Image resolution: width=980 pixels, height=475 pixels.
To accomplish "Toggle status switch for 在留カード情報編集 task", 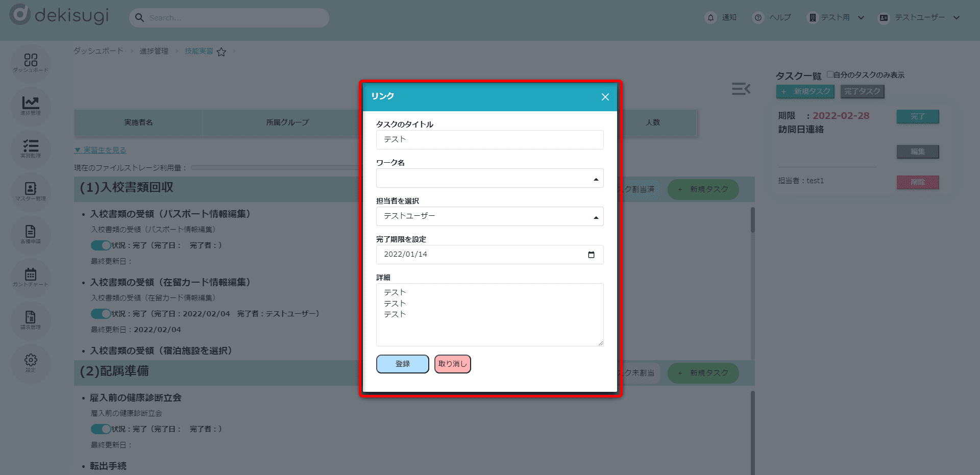I will tap(101, 314).
